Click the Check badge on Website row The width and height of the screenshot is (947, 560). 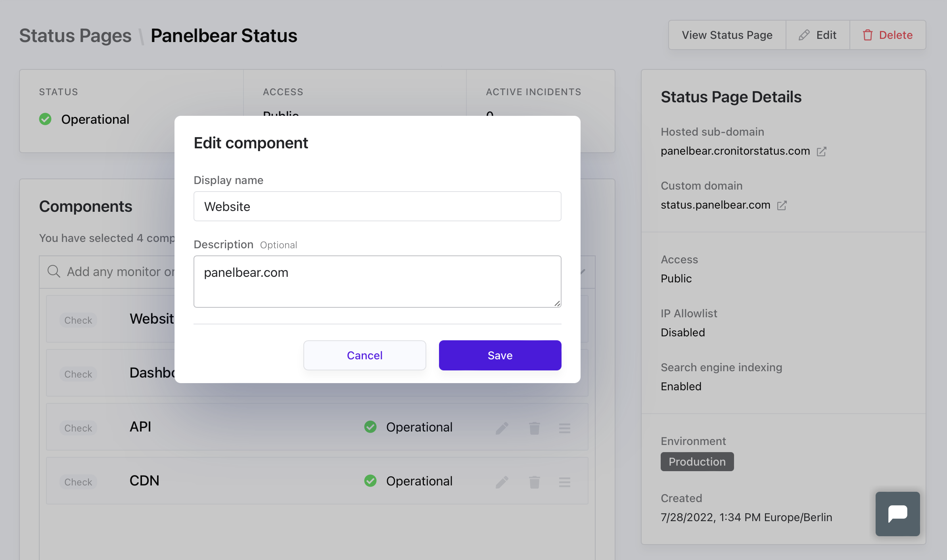tap(78, 320)
